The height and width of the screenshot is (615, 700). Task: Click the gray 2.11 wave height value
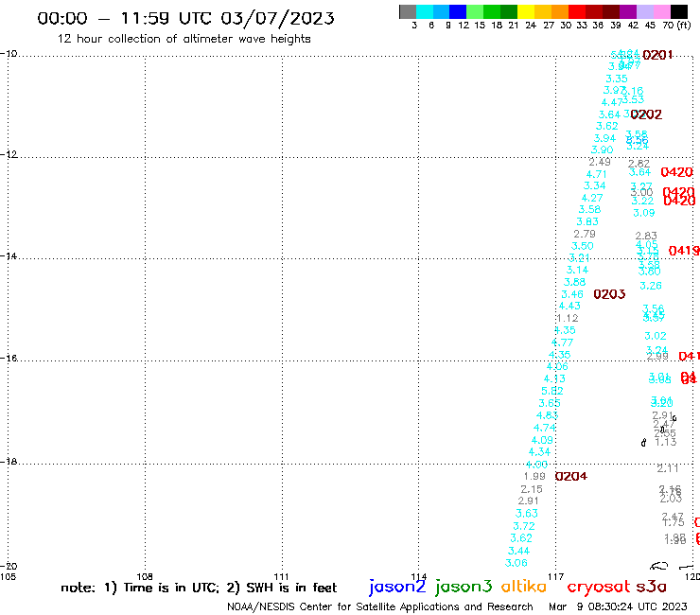[x=668, y=468]
